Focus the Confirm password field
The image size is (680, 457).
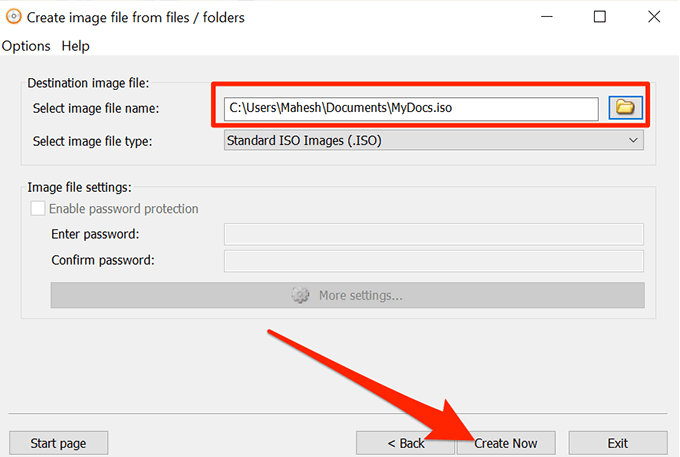[x=434, y=261]
